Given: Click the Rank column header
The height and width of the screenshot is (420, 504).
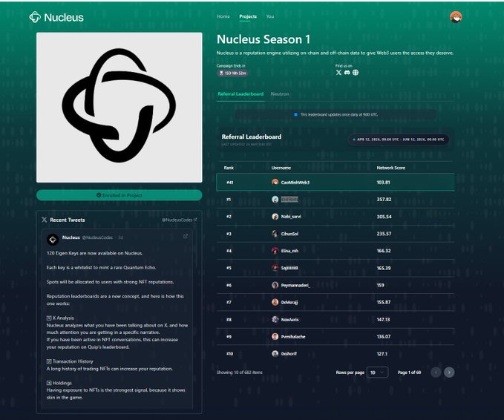Looking at the screenshot, I should pos(229,168).
